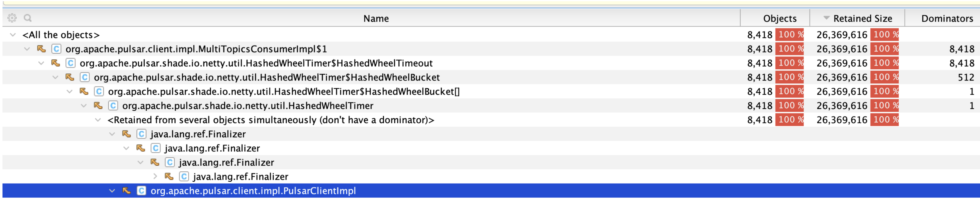Image resolution: width=980 pixels, height=206 pixels.
Task: Select the HashedWheelTimer$HashedWheelTimeout row
Action: point(491,63)
